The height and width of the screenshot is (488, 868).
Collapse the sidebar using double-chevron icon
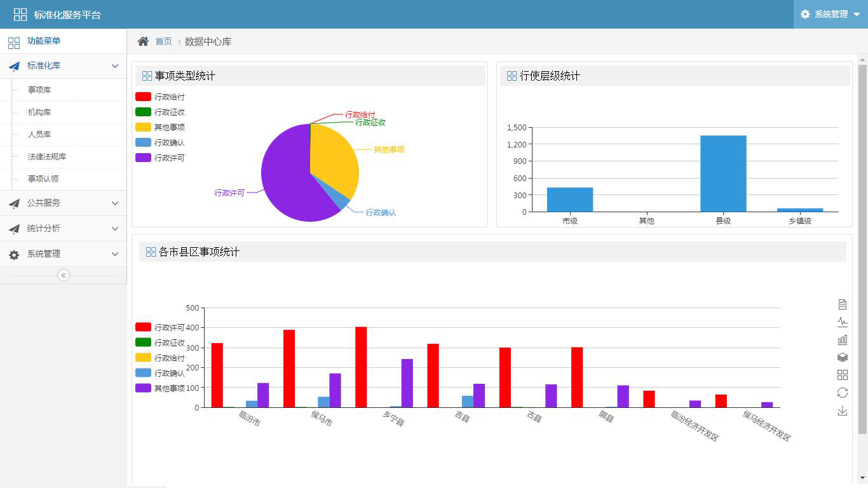coord(64,275)
